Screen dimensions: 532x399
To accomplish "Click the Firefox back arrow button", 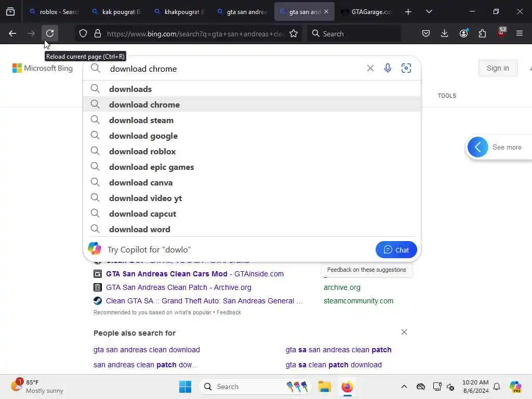I will [x=12, y=33].
